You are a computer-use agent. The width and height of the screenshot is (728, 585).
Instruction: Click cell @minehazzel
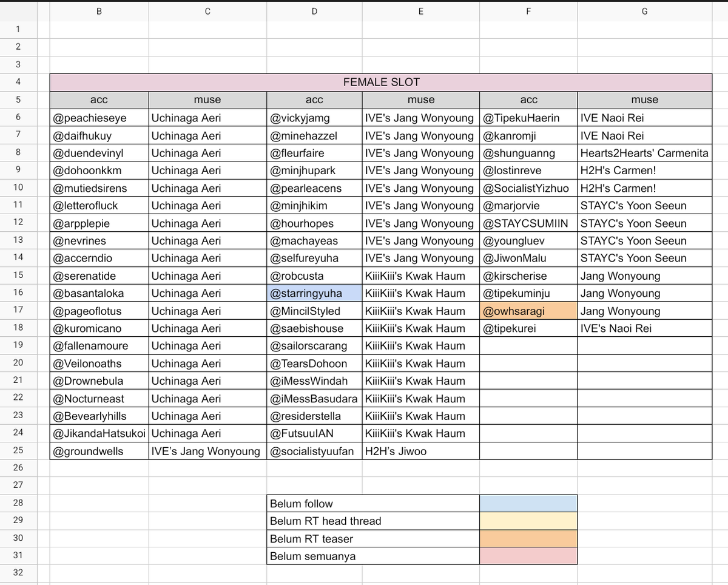point(314,135)
